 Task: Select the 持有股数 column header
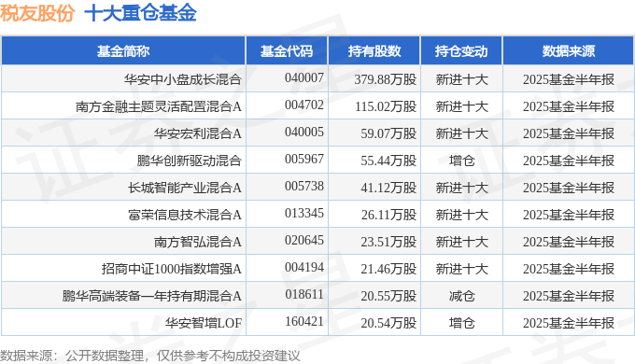374,51
